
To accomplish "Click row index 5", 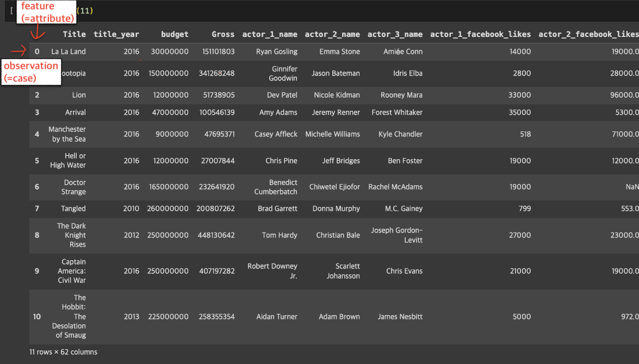I will (37, 160).
